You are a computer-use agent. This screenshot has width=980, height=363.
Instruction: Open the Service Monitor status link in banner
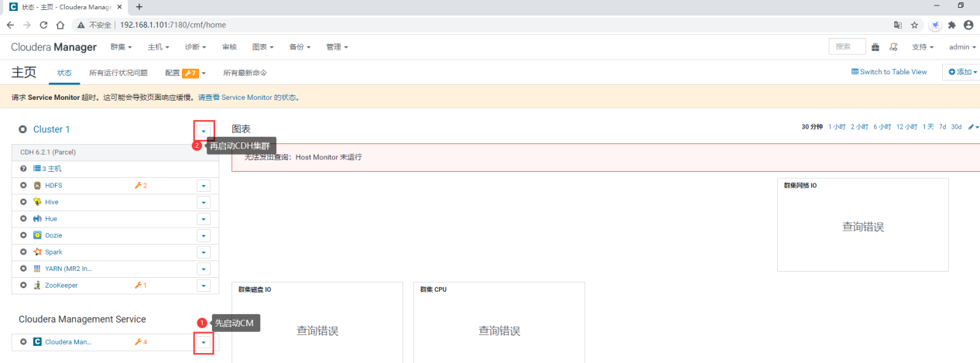pos(248,98)
